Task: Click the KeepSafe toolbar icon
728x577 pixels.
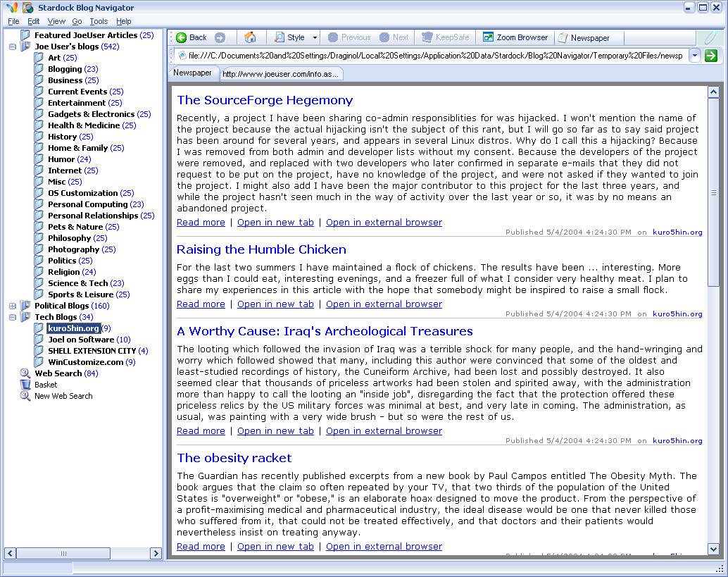Action: pyautogui.click(x=427, y=37)
